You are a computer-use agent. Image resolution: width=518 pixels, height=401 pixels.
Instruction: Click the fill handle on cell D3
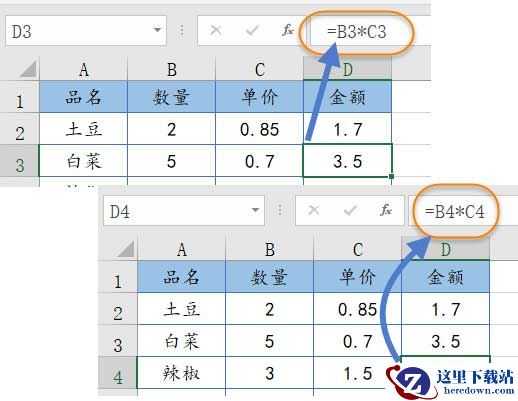392,176
